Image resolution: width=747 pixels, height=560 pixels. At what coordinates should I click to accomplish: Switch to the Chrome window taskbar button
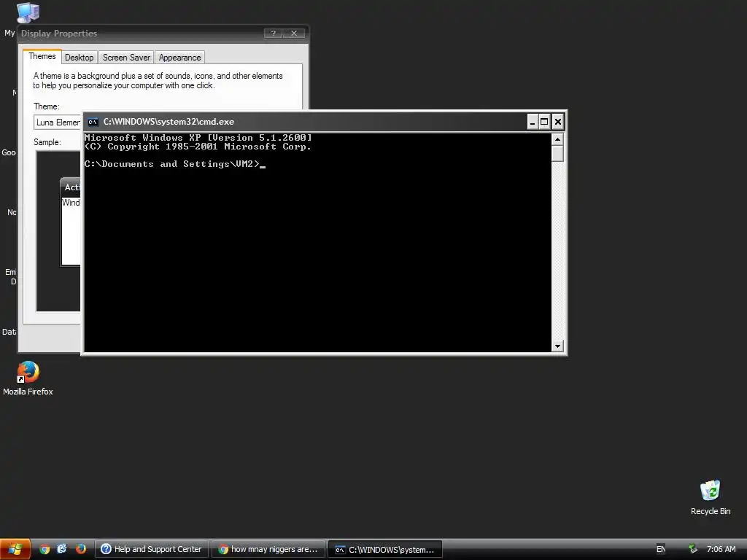[x=268, y=549]
